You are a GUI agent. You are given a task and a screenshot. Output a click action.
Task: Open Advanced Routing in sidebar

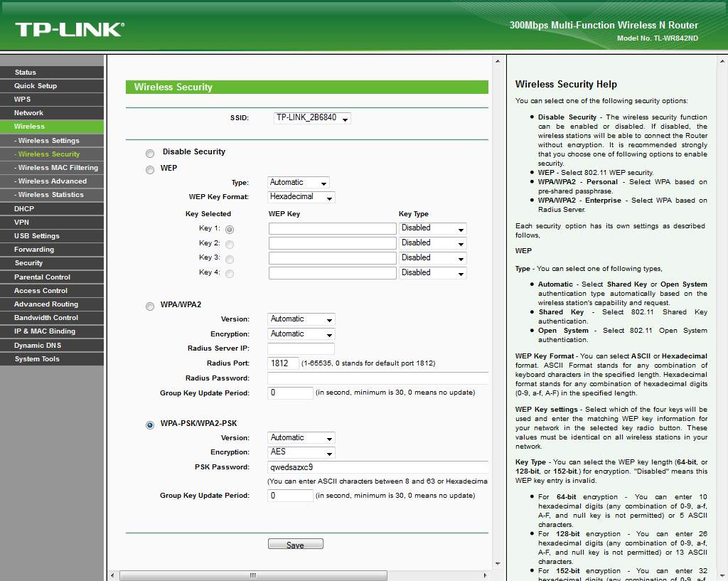tap(52, 304)
